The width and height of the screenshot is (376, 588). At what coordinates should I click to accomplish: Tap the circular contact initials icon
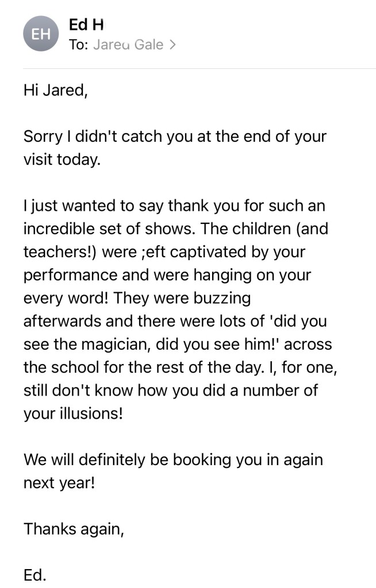pyautogui.click(x=40, y=33)
